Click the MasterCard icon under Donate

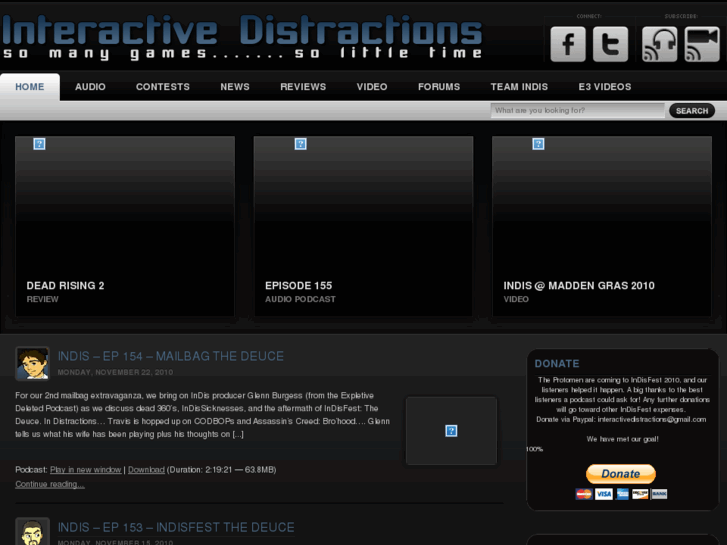(584, 494)
